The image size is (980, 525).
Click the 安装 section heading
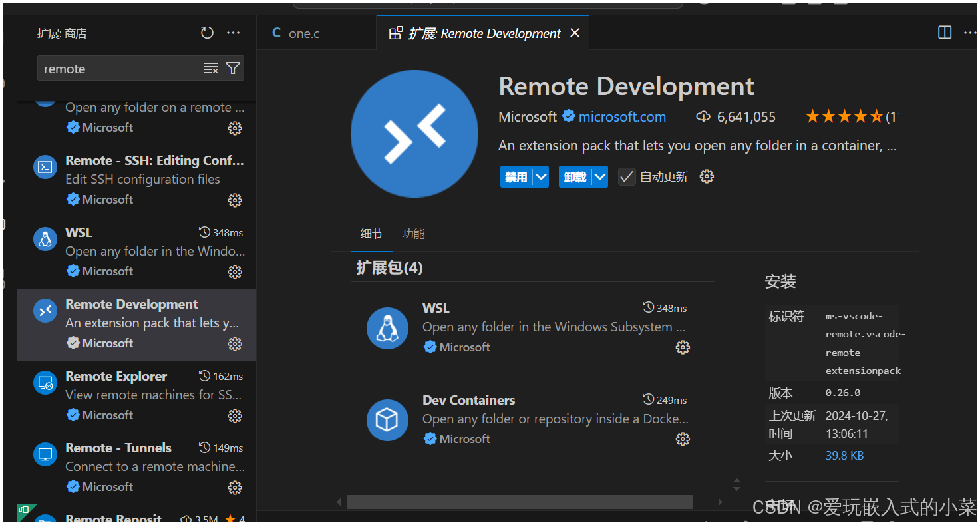tap(780, 281)
